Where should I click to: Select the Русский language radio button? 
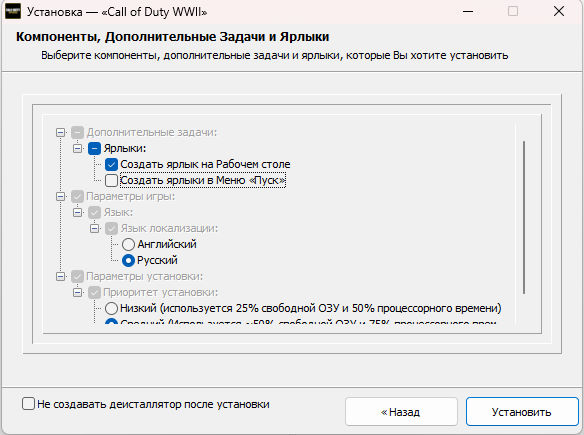point(128,261)
